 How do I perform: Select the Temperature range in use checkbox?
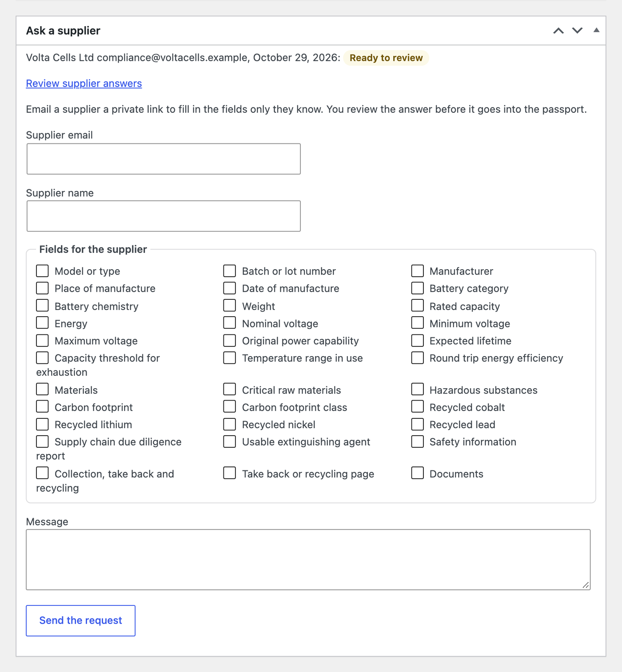230,358
